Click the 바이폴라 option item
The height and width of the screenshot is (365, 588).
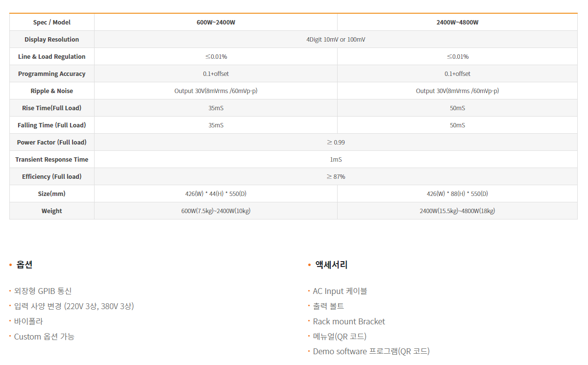click(x=28, y=321)
